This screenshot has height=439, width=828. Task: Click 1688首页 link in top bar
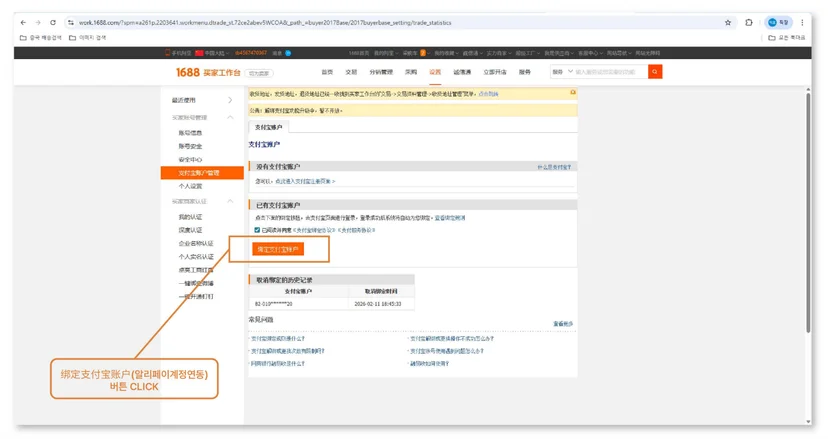(359, 53)
